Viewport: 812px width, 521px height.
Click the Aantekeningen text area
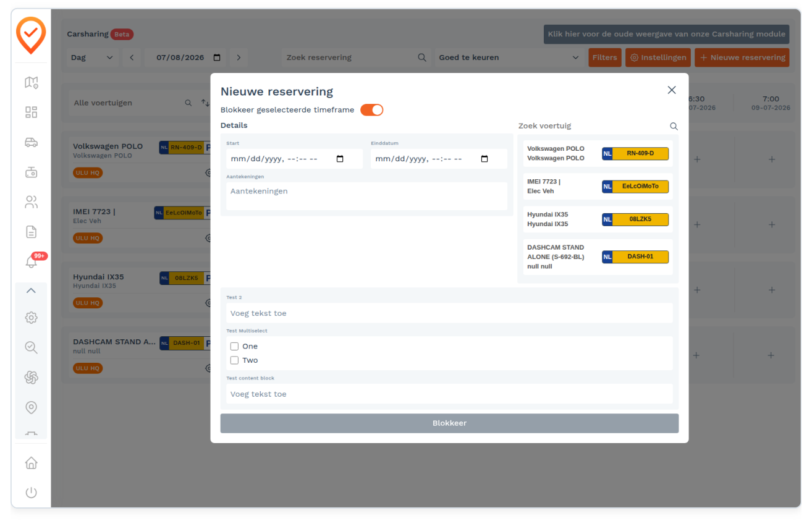coord(366,196)
